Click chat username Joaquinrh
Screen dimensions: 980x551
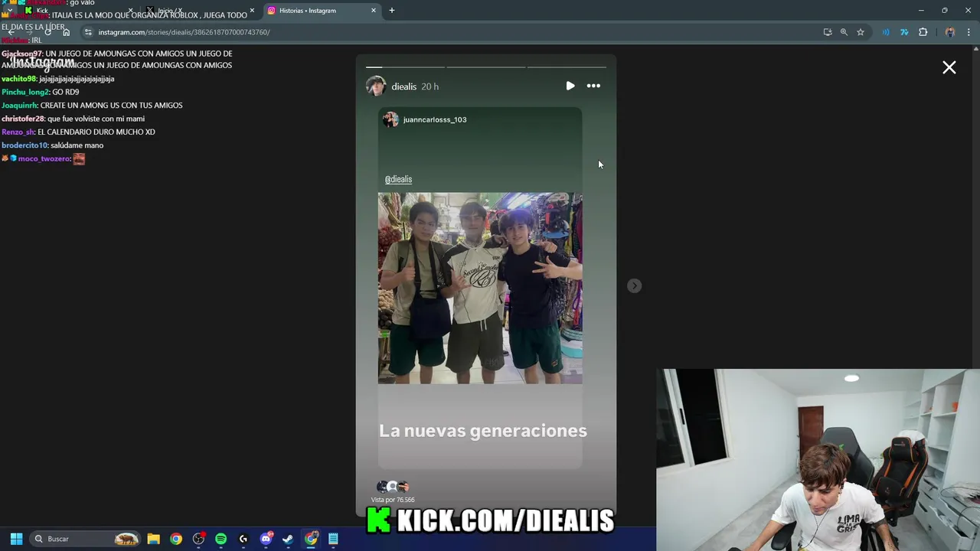coord(19,105)
